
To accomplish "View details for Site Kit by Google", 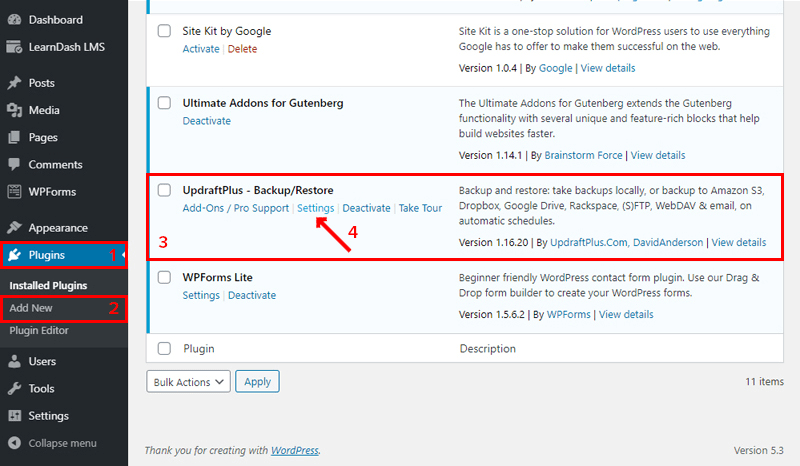I will coord(608,68).
